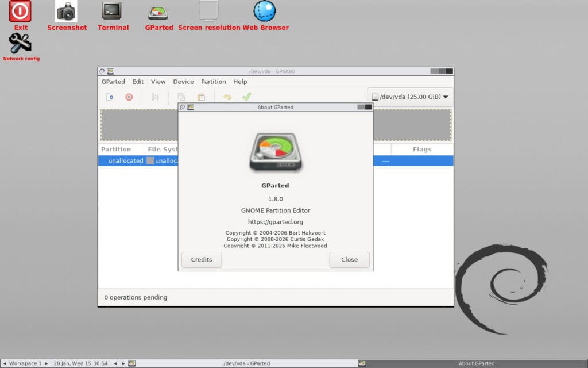The image size is (588, 368).
Task: Click the Copy partition toolbar icon
Action: [x=181, y=97]
